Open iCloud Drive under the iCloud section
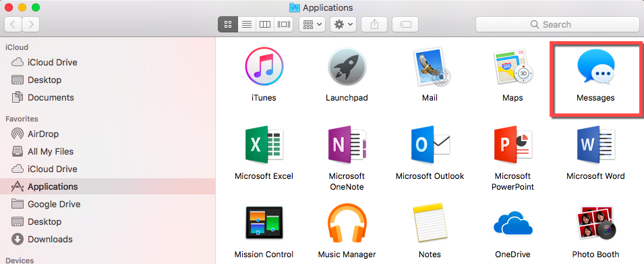644x264 pixels. coord(108,62)
